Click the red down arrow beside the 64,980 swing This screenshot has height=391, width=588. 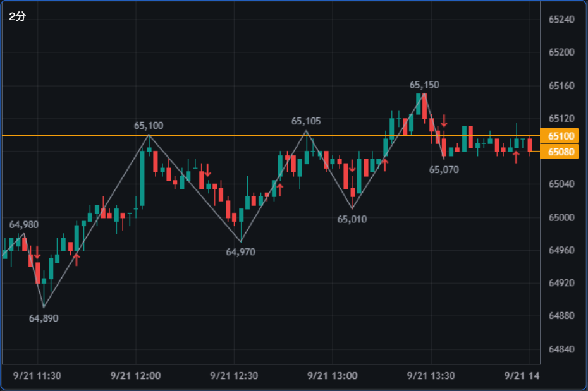pyautogui.click(x=37, y=253)
